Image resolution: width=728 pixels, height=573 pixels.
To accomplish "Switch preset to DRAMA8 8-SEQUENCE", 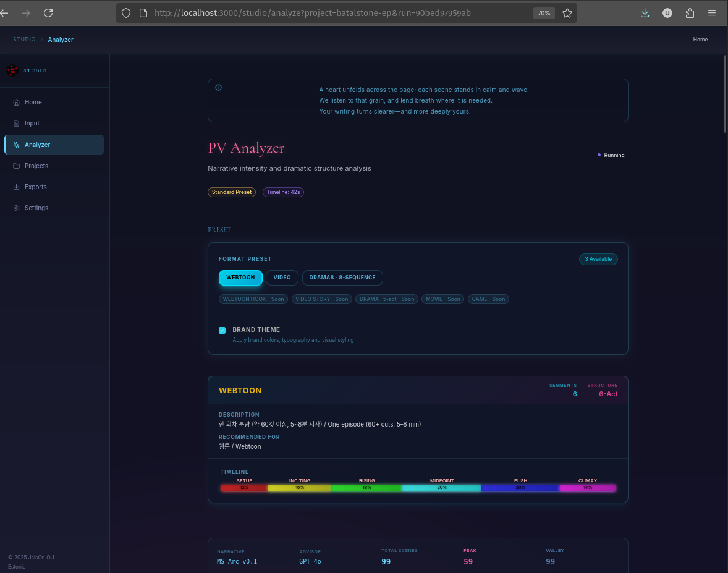I will point(342,278).
